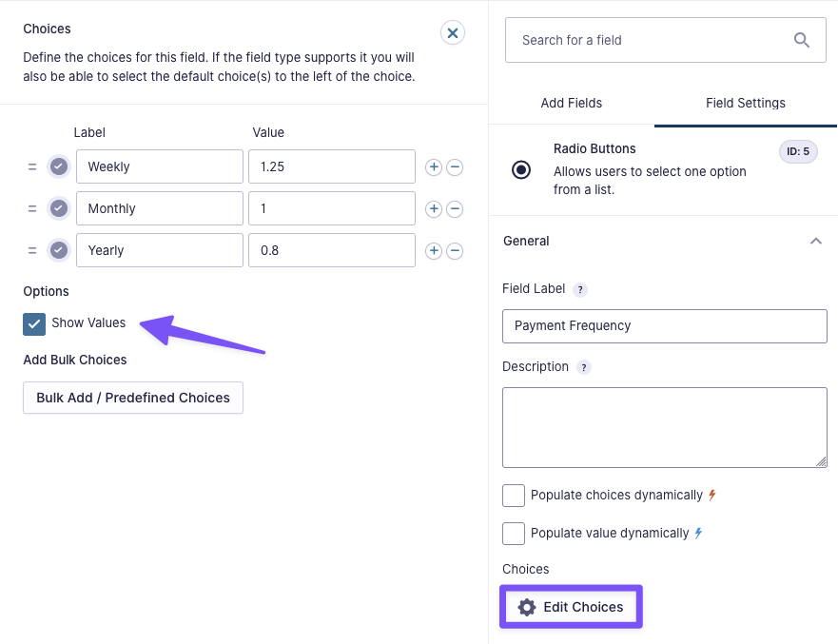Add a choice after Yearly
838x644 pixels.
pos(433,251)
